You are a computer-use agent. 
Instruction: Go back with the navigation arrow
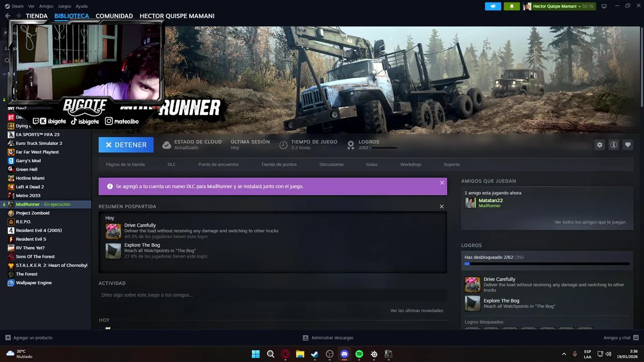tap(7, 16)
